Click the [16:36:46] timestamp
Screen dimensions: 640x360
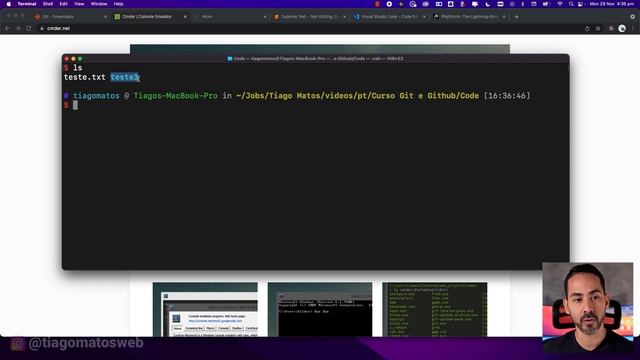(507, 96)
